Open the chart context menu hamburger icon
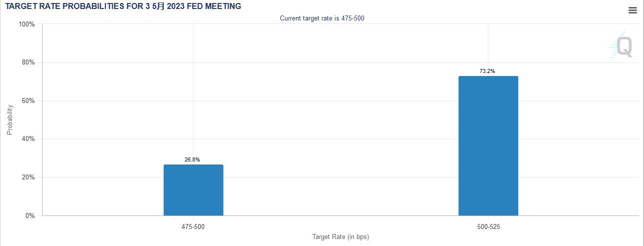Viewport: 644px width, 246px height. 633,10
